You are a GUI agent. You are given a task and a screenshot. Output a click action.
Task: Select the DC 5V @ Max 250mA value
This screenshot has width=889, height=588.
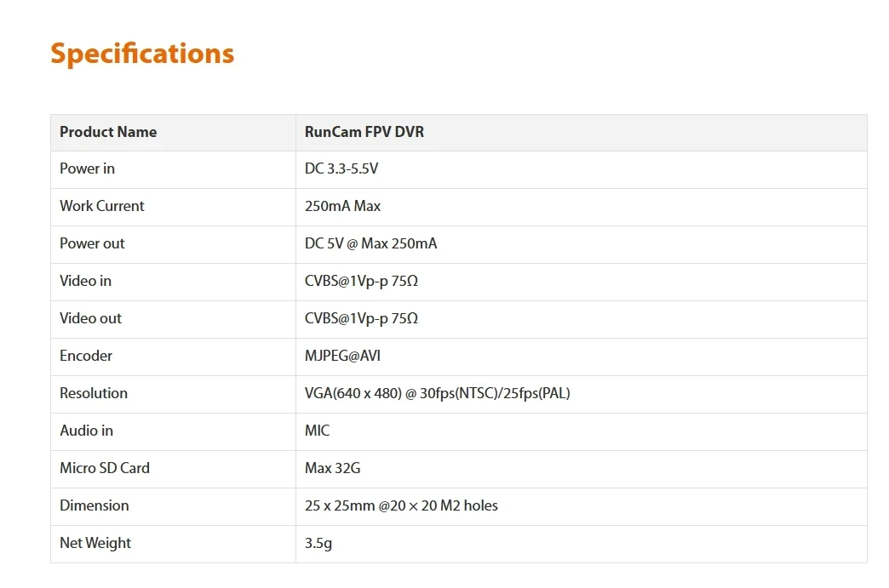click(370, 243)
